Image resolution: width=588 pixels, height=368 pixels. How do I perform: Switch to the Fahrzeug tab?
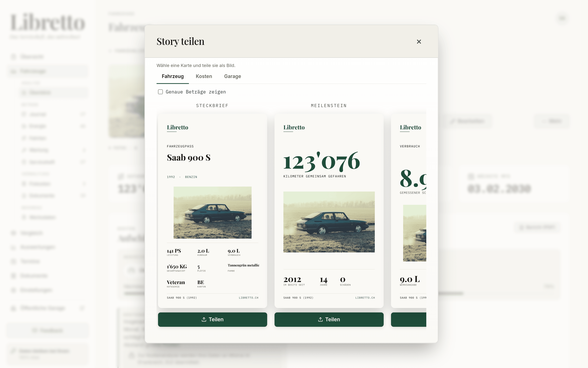(x=173, y=76)
